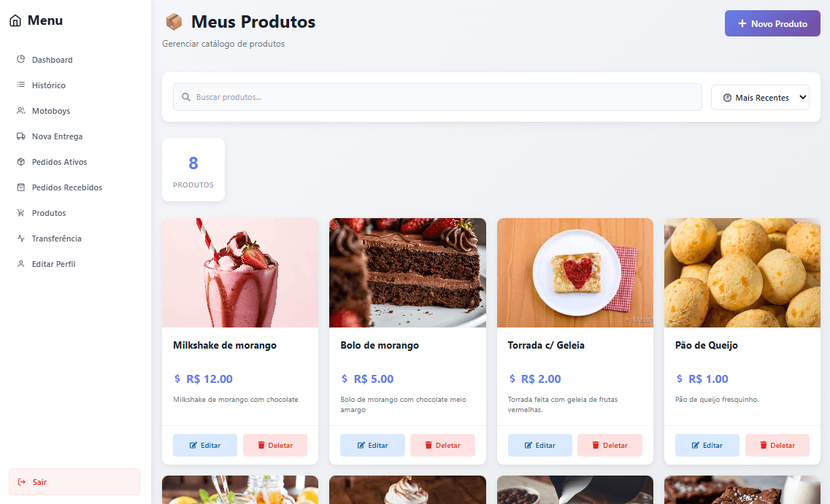Open Editar Perfil using its profile icon

point(21,263)
